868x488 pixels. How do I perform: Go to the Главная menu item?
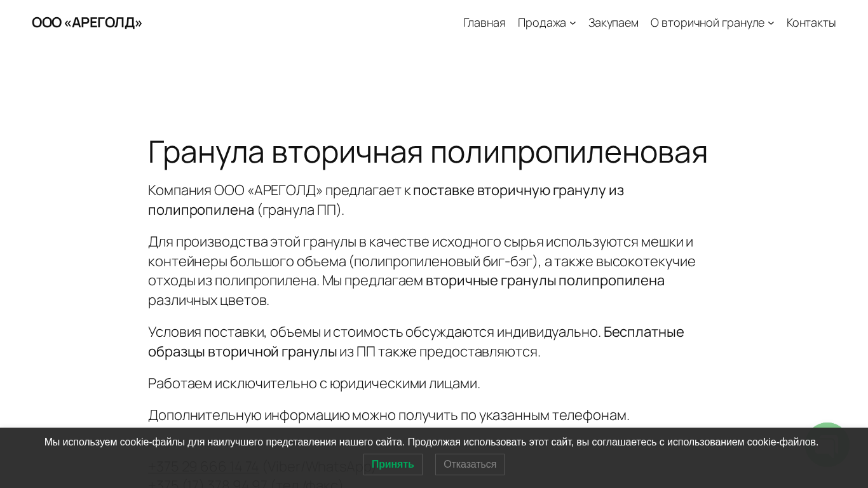pyautogui.click(x=484, y=23)
